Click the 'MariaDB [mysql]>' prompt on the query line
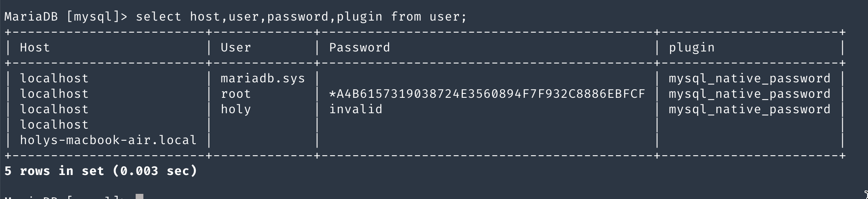 coord(66,17)
